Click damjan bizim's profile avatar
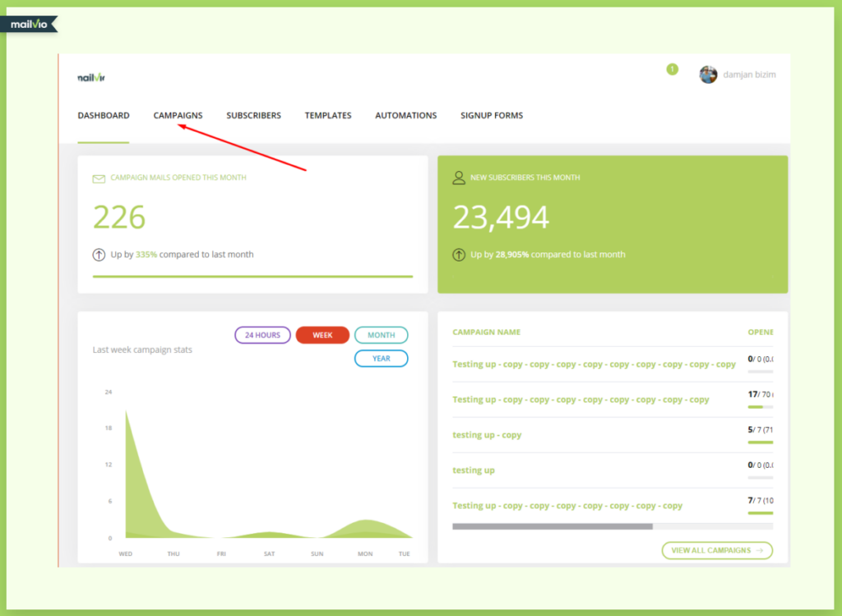842x616 pixels. [708, 74]
